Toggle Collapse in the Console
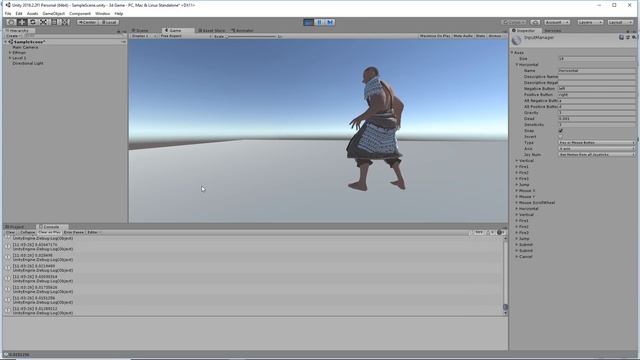This screenshot has width=640, height=360. pos(27,232)
